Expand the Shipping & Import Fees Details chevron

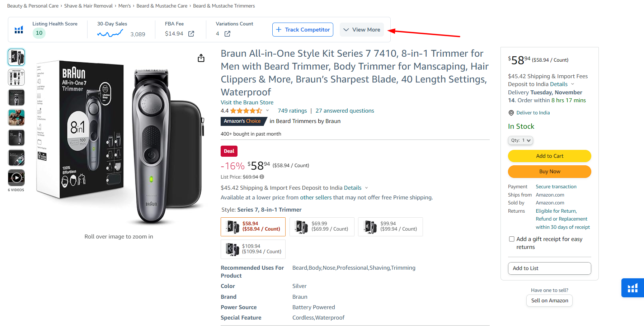point(573,84)
